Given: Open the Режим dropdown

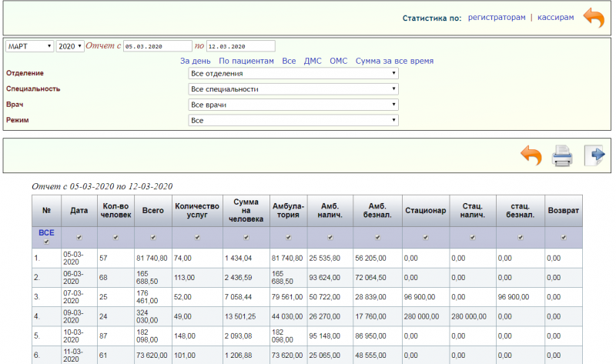Looking at the screenshot, I should [x=293, y=120].
